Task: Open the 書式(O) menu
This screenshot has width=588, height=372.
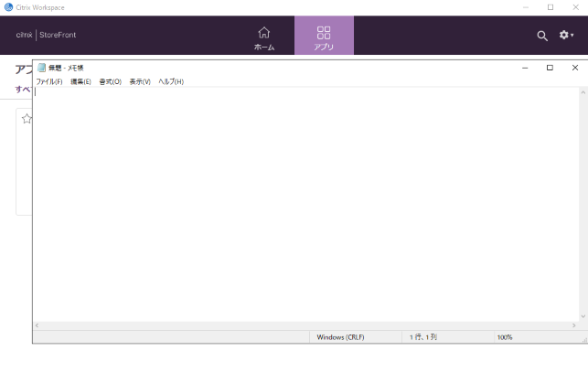Action: click(111, 81)
